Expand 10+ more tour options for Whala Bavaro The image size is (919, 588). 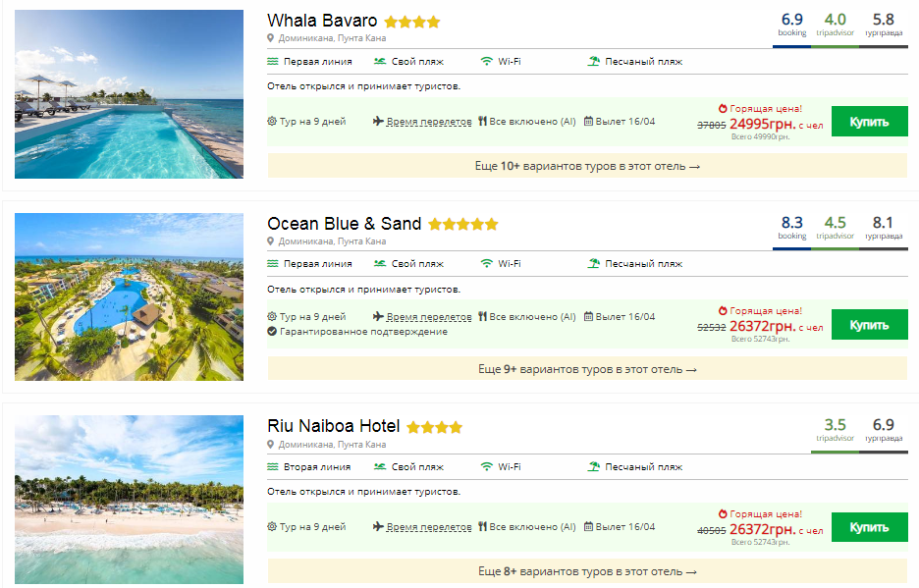click(x=586, y=166)
